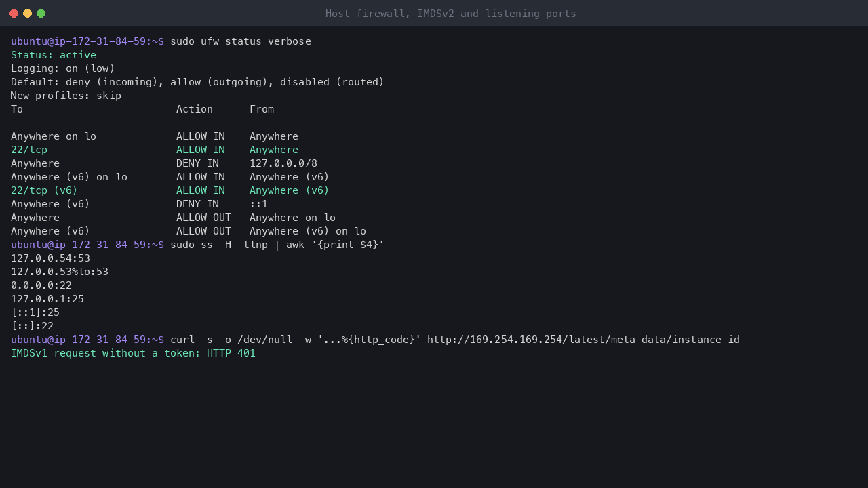Click the '::1' source in DENY IN row
This screenshot has height=488, width=868.
point(258,204)
